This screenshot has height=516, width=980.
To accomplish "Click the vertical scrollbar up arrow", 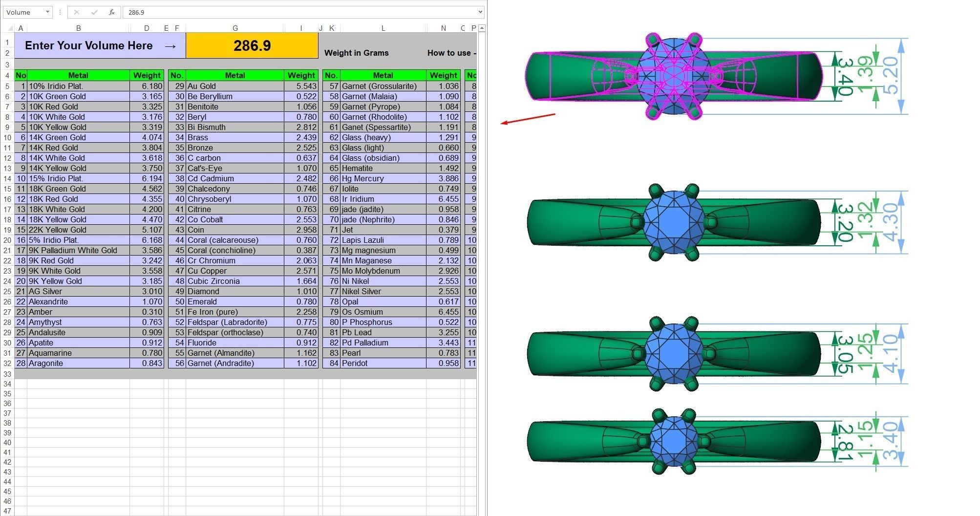I will 482,28.
